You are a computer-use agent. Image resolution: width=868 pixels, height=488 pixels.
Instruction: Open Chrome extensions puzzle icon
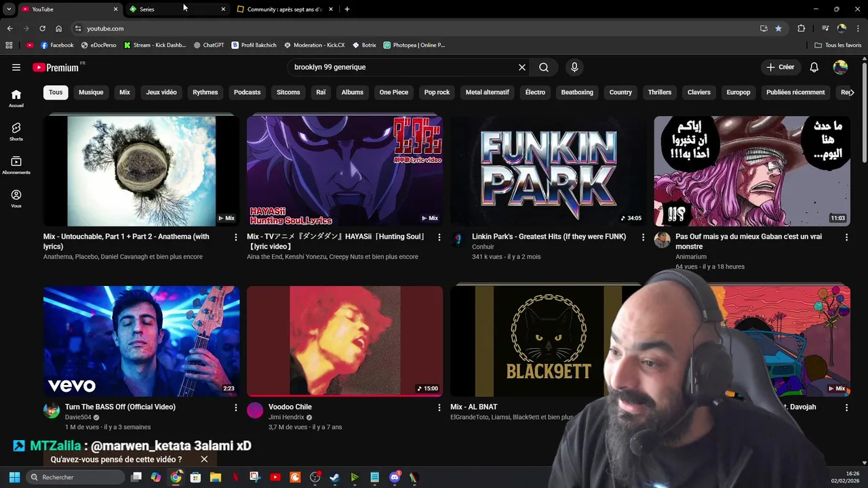point(801,28)
